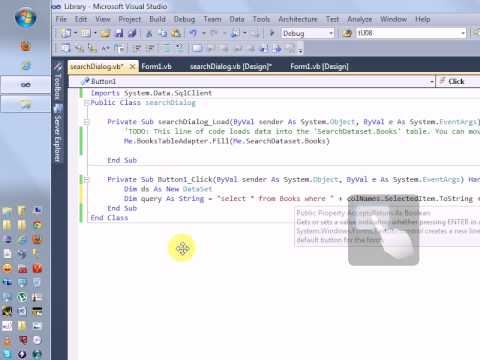The width and height of the screenshot is (480, 360).
Task: Click the BooksTableAdapter.Fill code line
Action: (227, 141)
